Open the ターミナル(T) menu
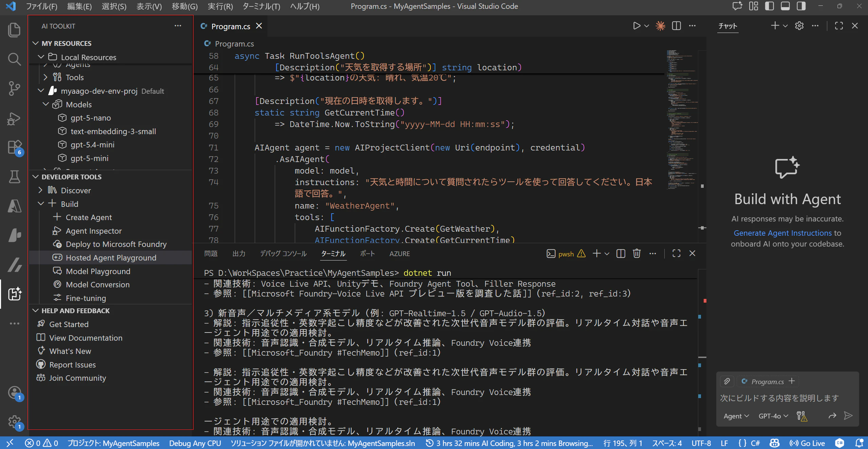This screenshot has width=868, height=449. click(x=261, y=6)
